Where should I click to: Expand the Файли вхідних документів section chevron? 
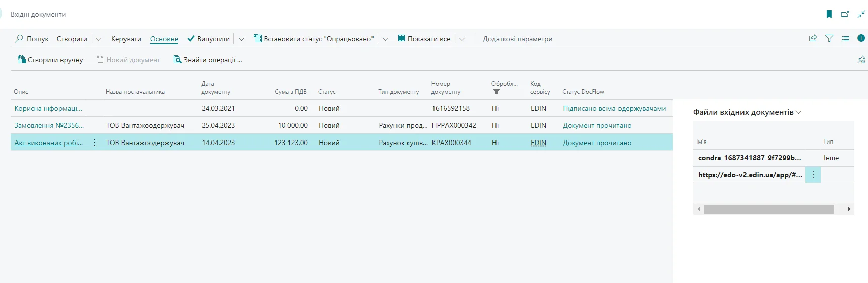tap(798, 112)
